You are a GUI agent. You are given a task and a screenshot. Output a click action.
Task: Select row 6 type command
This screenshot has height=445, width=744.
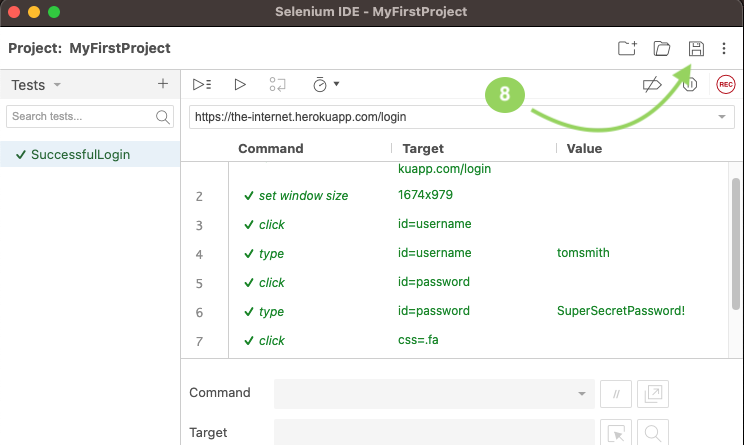[x=271, y=312]
